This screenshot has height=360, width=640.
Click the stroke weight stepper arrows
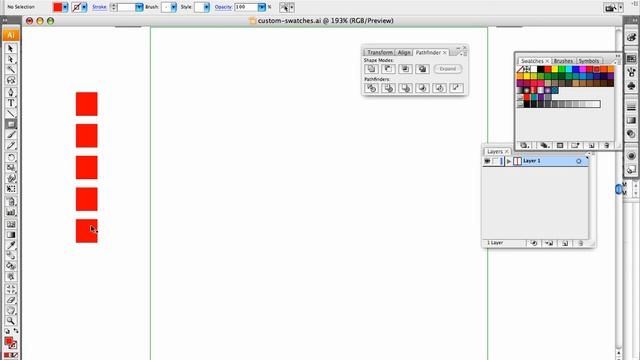(114, 7)
